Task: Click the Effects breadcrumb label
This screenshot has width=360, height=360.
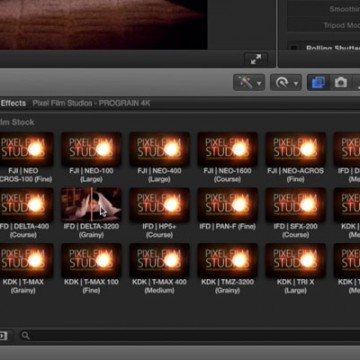Action: (x=13, y=103)
